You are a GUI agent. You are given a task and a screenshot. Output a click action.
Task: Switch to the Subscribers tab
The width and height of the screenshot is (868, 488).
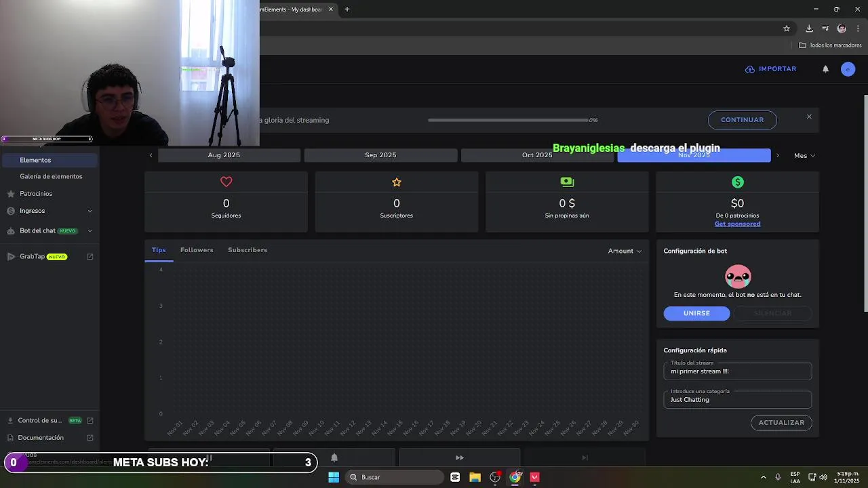point(248,250)
